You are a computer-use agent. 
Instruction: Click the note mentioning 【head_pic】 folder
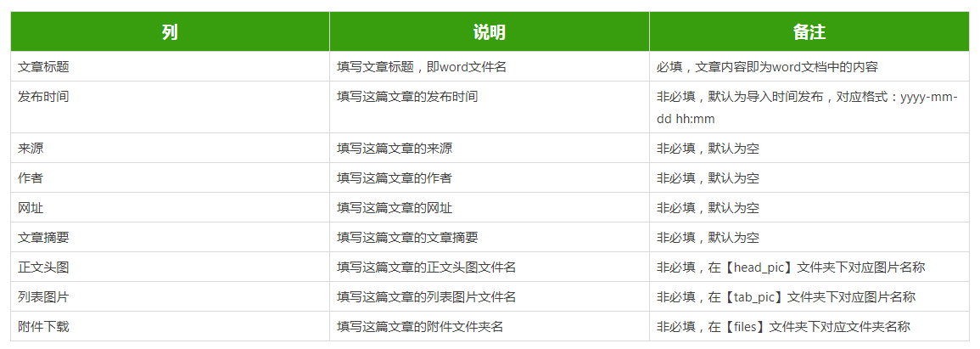pyautogui.click(x=791, y=267)
